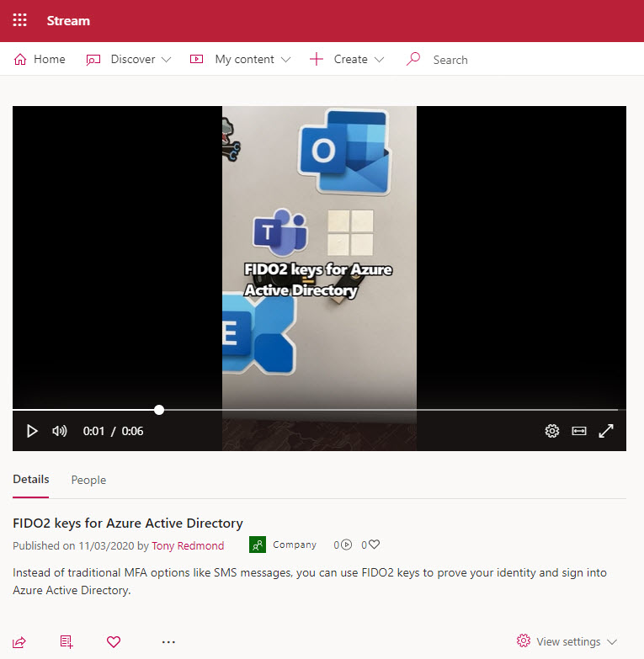
Task: Play the video
Action: (x=32, y=431)
